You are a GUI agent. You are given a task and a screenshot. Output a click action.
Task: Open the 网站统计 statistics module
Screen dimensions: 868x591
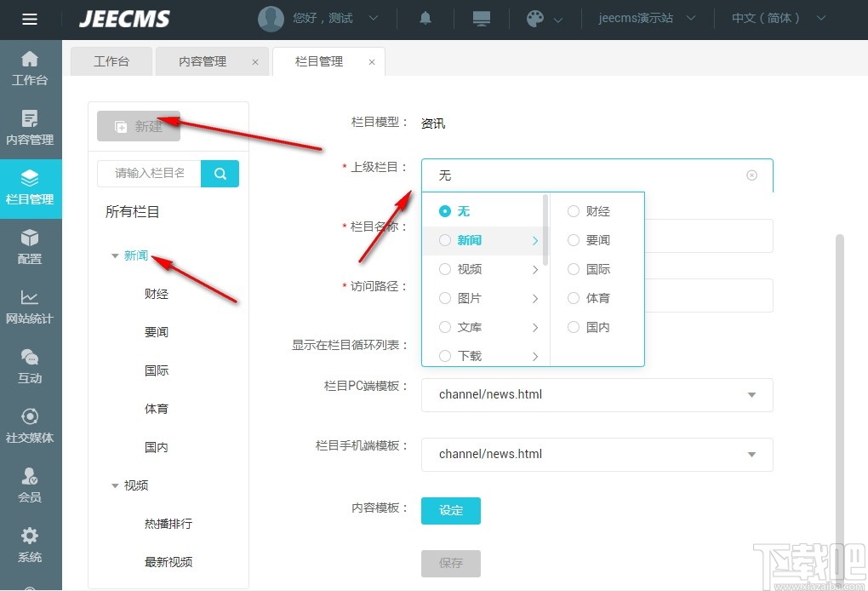point(31,308)
